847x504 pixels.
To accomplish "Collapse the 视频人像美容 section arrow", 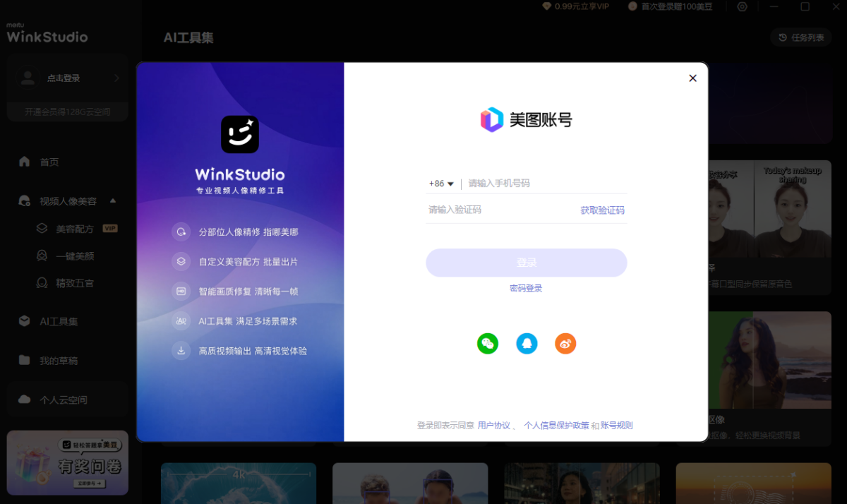I will [x=113, y=201].
